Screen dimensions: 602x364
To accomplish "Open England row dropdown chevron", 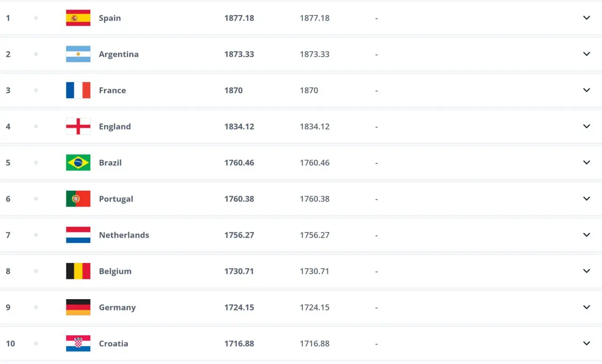I will pos(586,126).
